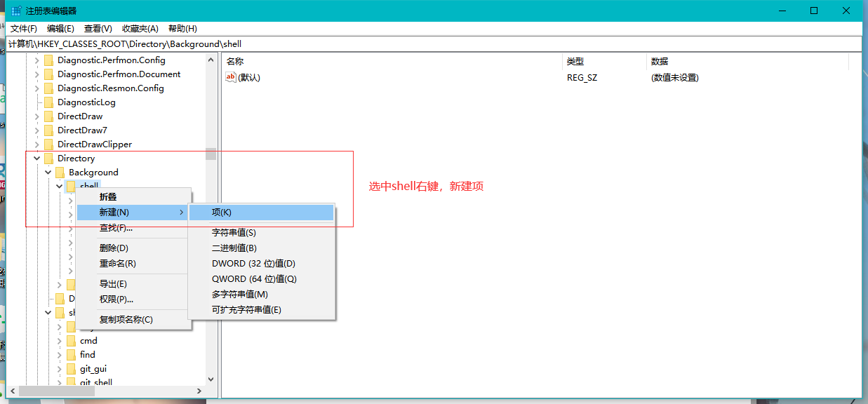Choose QWORD (64 位)值(Q)
This screenshot has height=404, width=868.
(262, 279)
